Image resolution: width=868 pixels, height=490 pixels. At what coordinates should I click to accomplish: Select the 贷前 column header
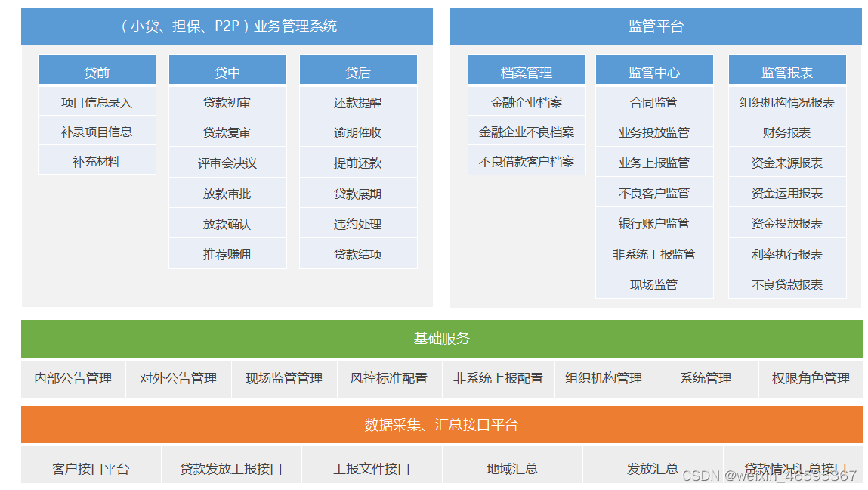click(x=97, y=70)
